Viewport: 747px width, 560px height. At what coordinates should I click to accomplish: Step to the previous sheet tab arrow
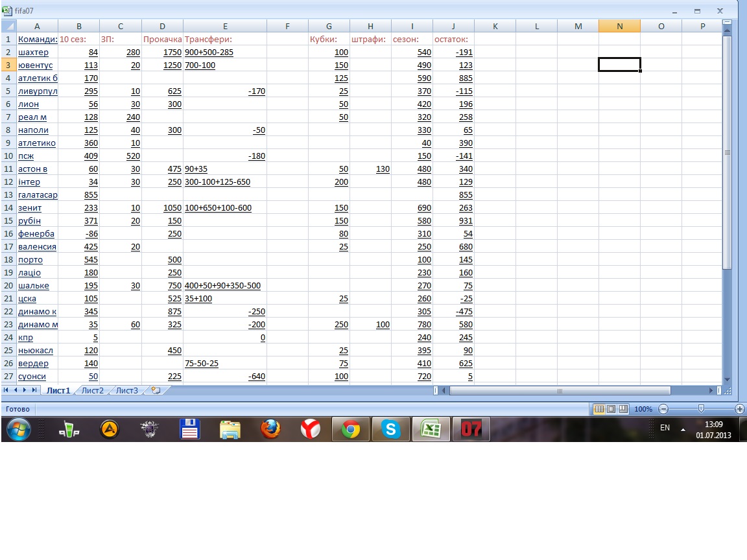point(16,390)
